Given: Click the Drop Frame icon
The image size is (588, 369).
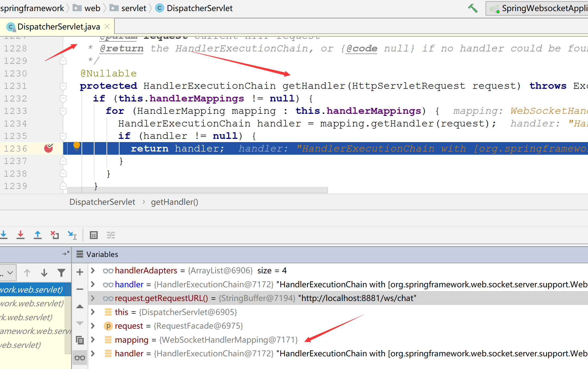Looking at the screenshot, I should [55, 235].
